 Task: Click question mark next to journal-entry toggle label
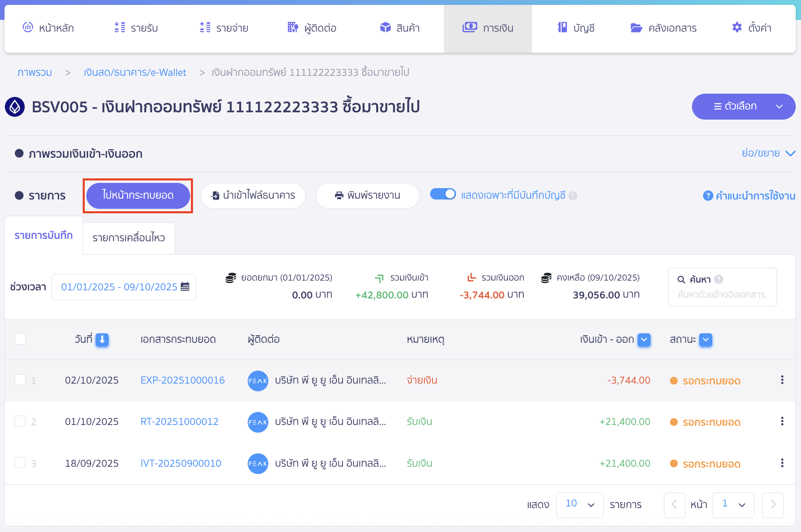573,195
